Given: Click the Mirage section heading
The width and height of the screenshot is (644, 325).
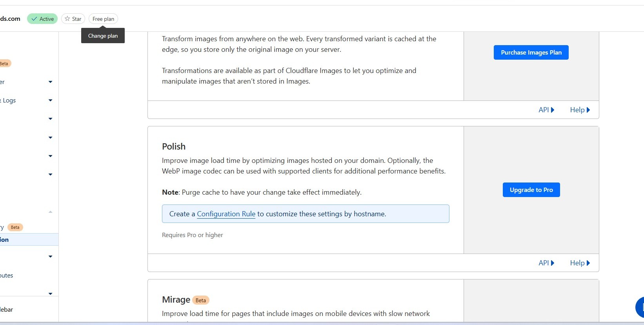Looking at the screenshot, I should [x=176, y=300].
